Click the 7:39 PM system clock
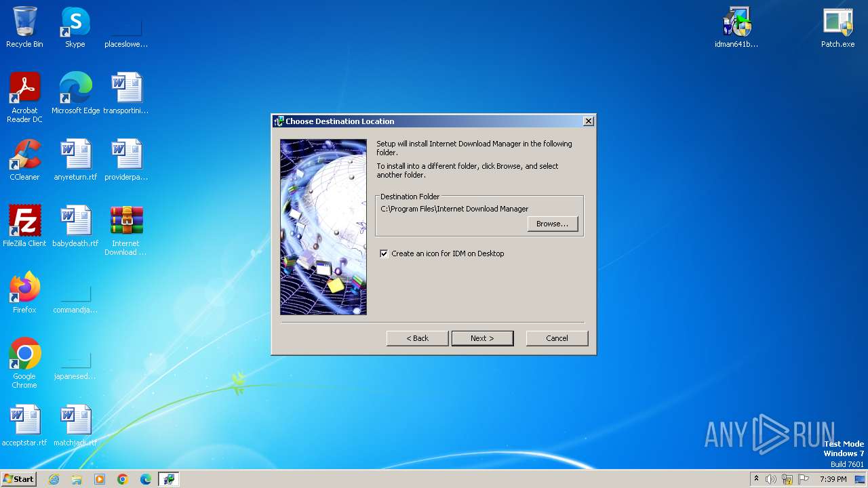The image size is (868, 488). pos(833,479)
